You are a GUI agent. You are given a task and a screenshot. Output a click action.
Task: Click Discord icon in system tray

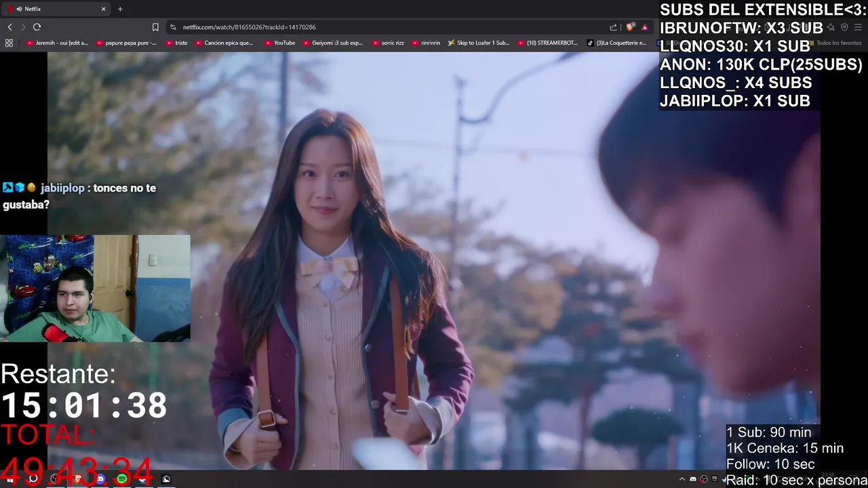(x=693, y=479)
